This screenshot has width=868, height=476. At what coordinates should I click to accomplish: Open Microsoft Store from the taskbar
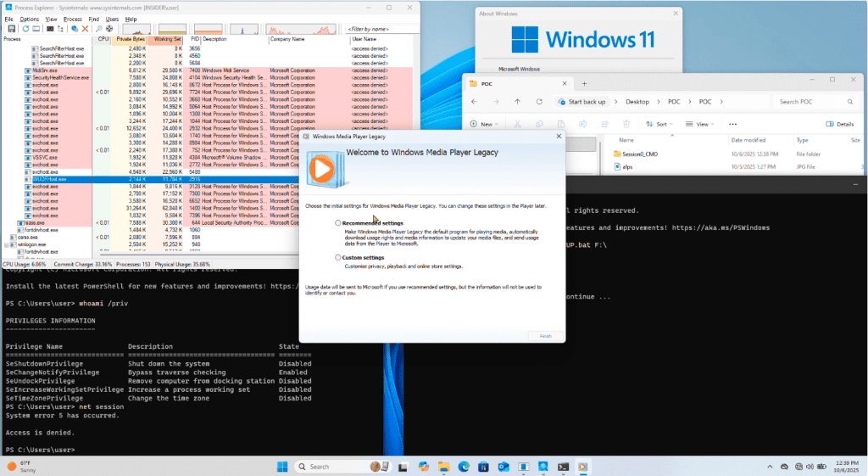coord(483,467)
